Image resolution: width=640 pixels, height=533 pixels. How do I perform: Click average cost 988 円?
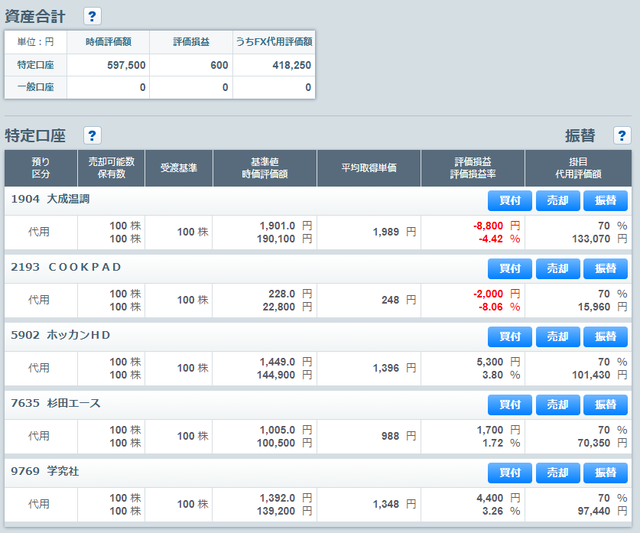click(x=399, y=437)
